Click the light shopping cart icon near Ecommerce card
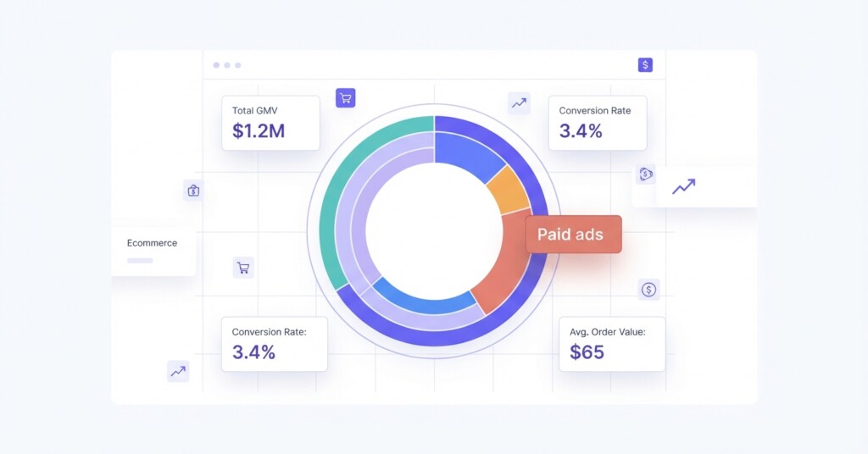The width and height of the screenshot is (868, 454). click(243, 269)
